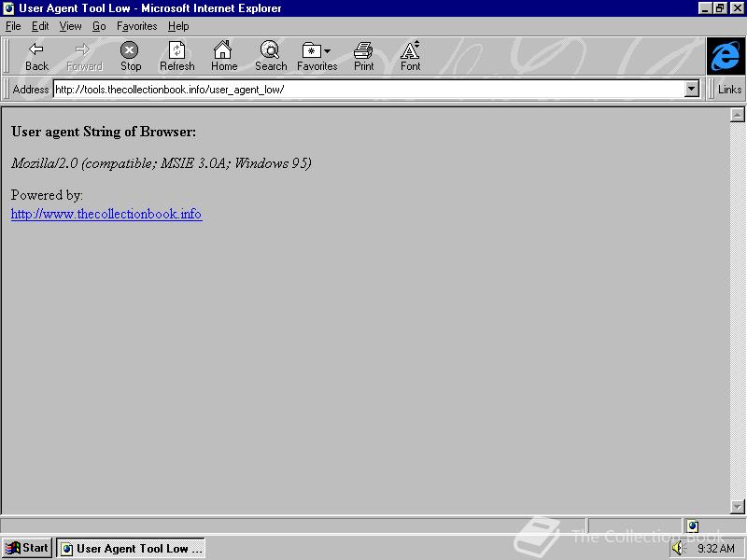Click the title bar IE document icon
The height and width of the screenshot is (560, 747).
pos(8,8)
